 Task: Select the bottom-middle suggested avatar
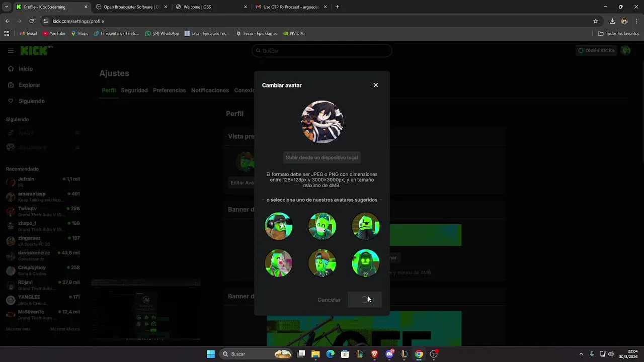[x=322, y=263]
